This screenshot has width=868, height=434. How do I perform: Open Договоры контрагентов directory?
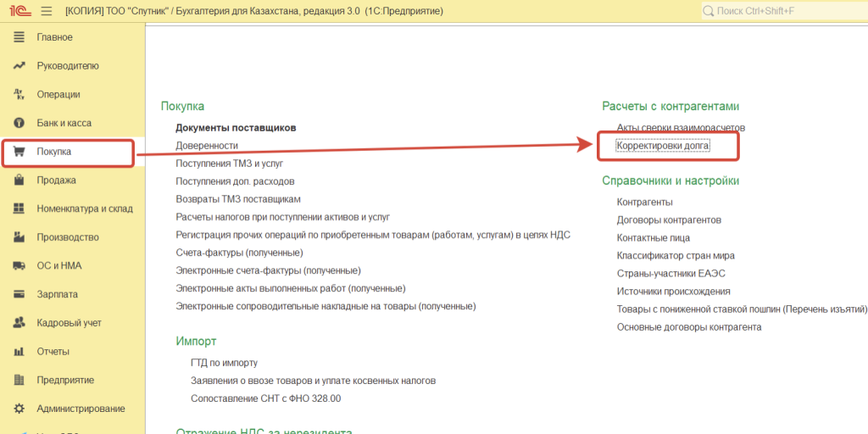pos(669,220)
